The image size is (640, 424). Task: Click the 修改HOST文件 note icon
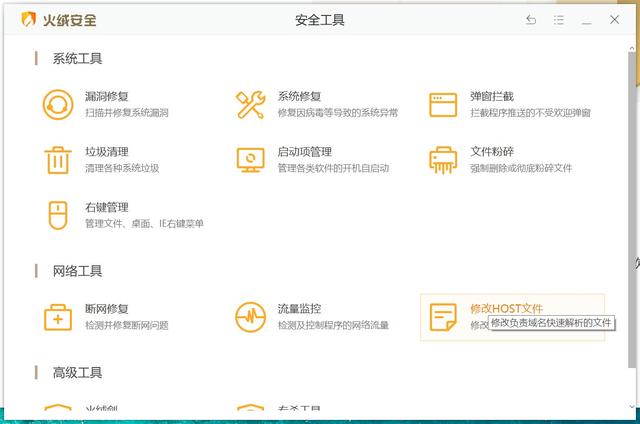443,317
